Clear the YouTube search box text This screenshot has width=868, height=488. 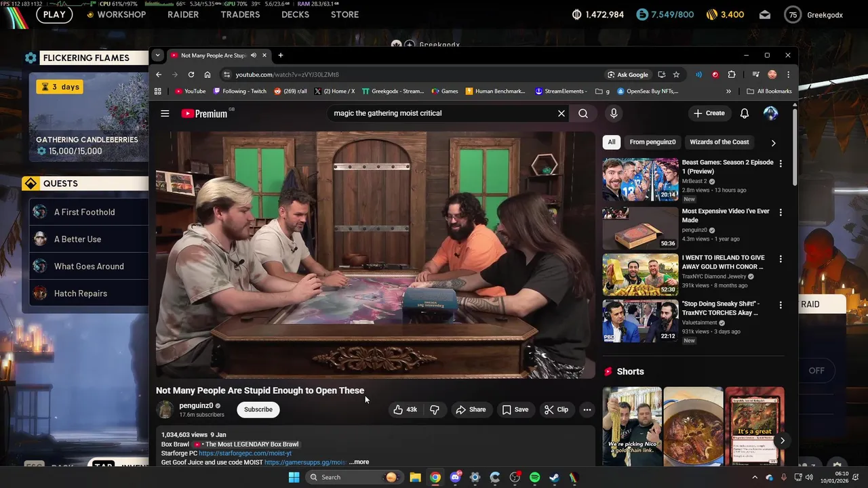(561, 113)
